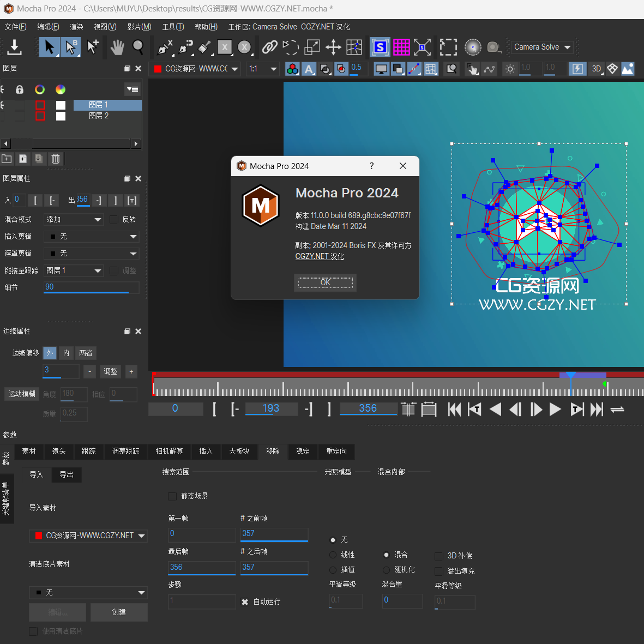
Task: Click the RGB channels view icon
Action: (x=292, y=69)
